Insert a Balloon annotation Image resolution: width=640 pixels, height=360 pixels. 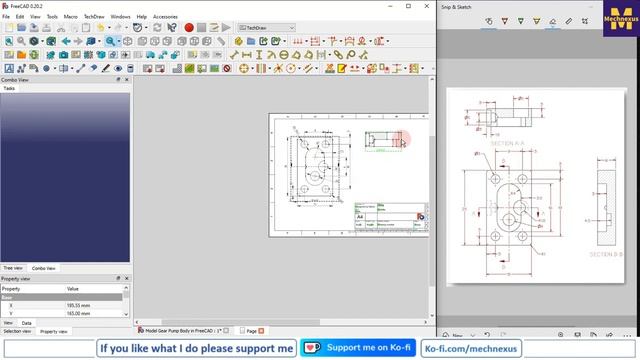(x=351, y=55)
